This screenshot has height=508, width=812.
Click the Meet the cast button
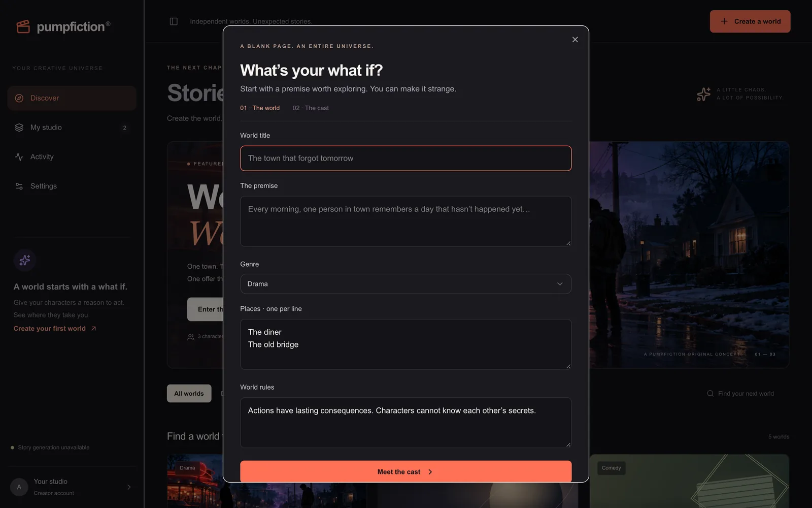coord(406,472)
